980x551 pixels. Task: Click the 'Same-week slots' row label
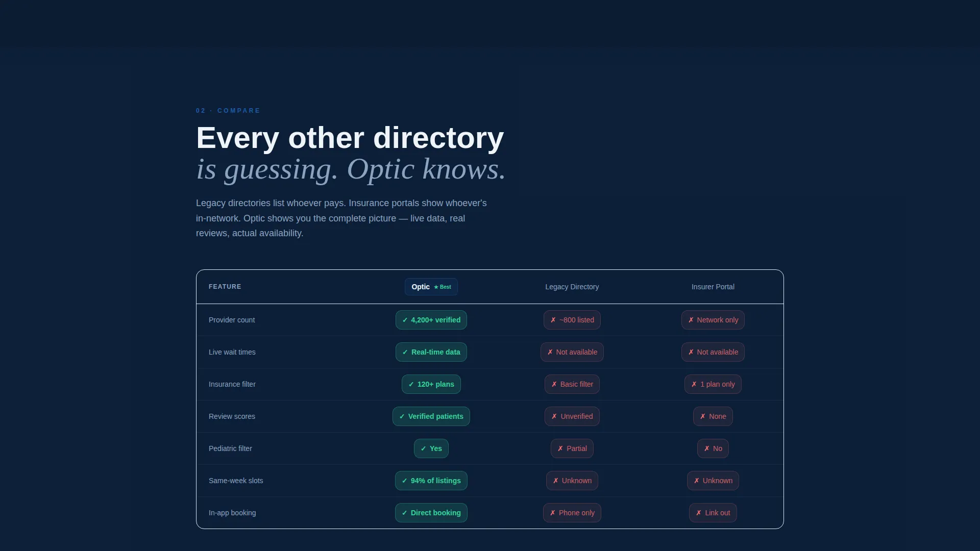pyautogui.click(x=236, y=481)
